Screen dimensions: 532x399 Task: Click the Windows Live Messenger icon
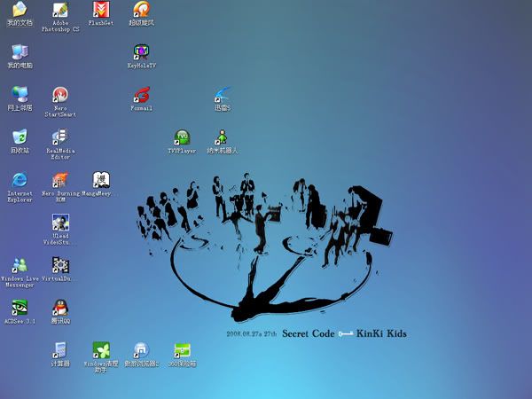tap(20, 264)
